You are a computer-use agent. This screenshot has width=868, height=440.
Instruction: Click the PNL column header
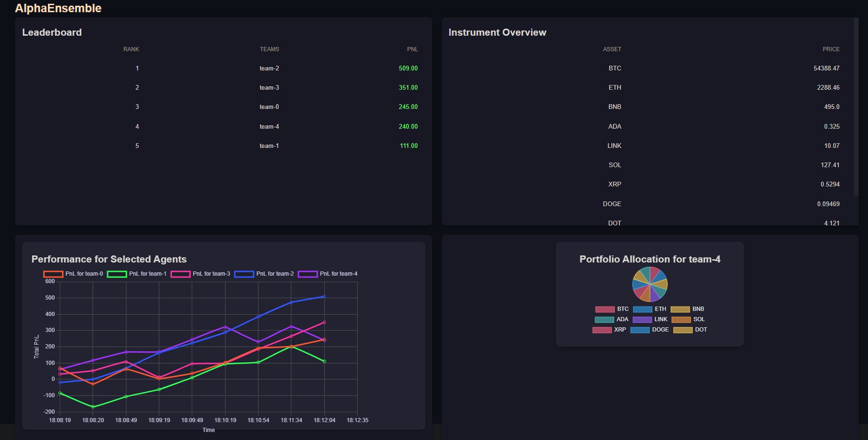412,49
